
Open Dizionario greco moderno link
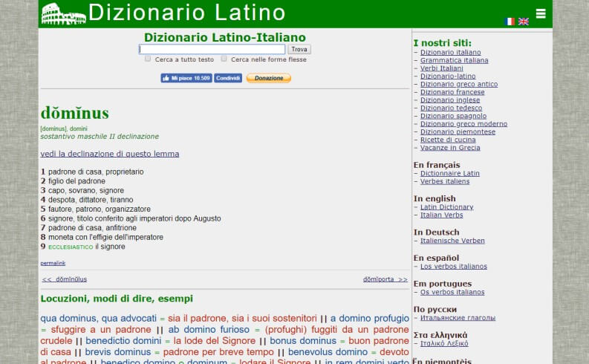click(x=463, y=123)
